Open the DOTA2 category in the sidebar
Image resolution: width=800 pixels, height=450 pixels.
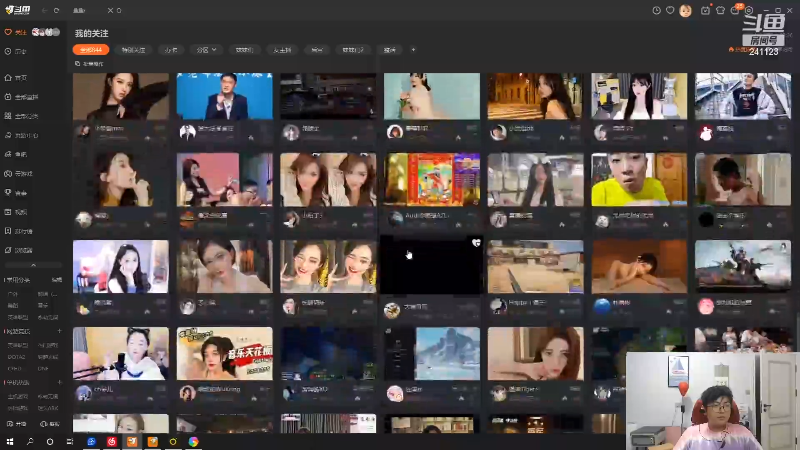pos(16,357)
